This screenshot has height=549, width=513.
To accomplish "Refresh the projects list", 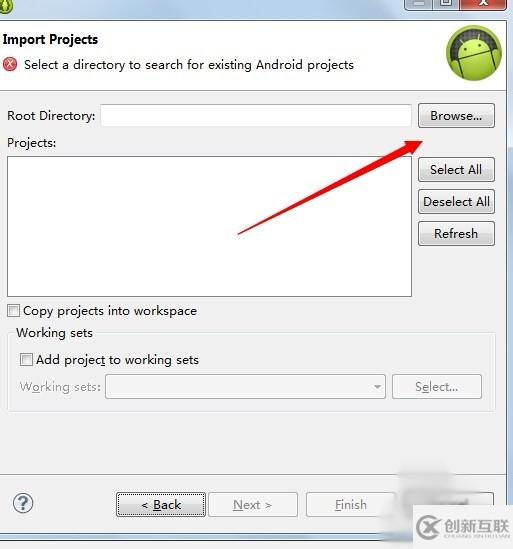I will (456, 234).
